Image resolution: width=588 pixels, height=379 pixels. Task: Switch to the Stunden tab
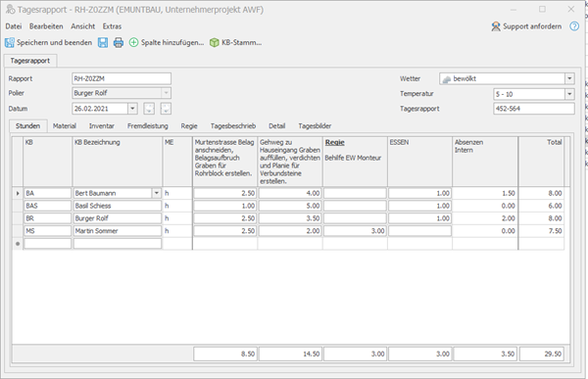[27, 126]
